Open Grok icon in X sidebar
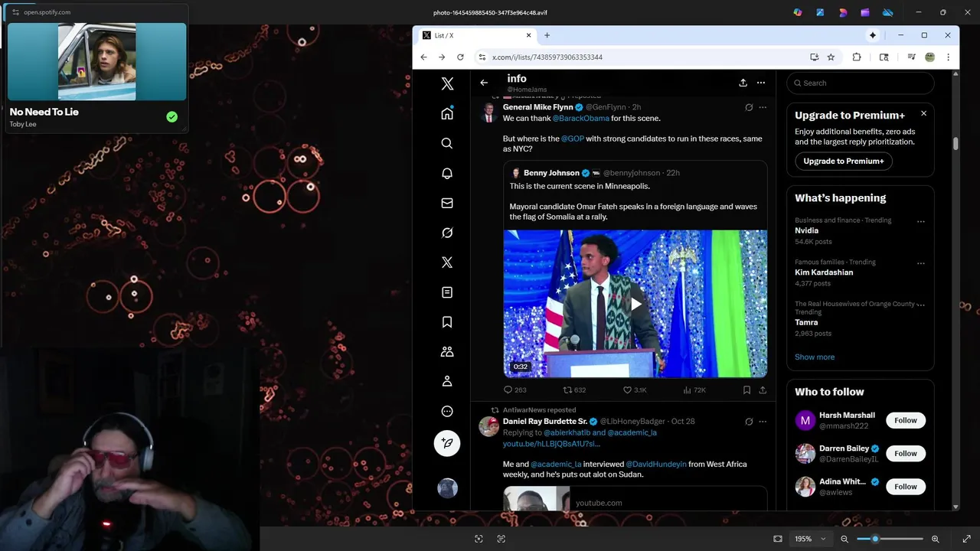 pyautogui.click(x=447, y=233)
